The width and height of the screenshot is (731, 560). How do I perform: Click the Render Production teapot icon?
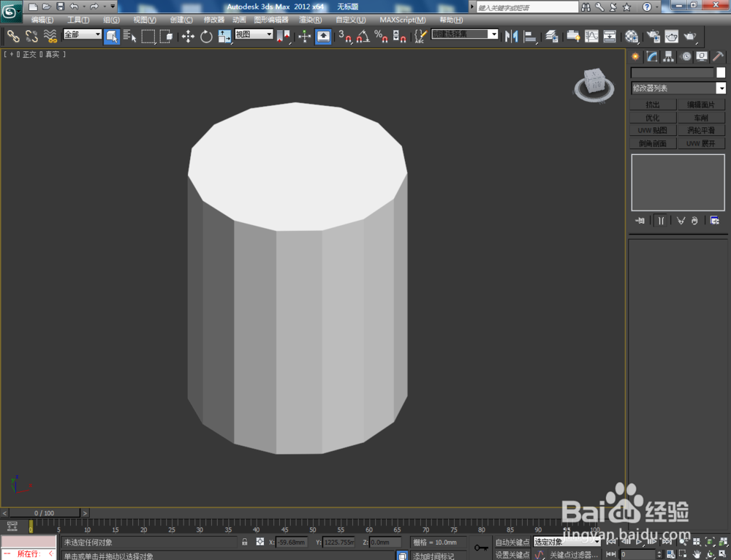[690, 37]
